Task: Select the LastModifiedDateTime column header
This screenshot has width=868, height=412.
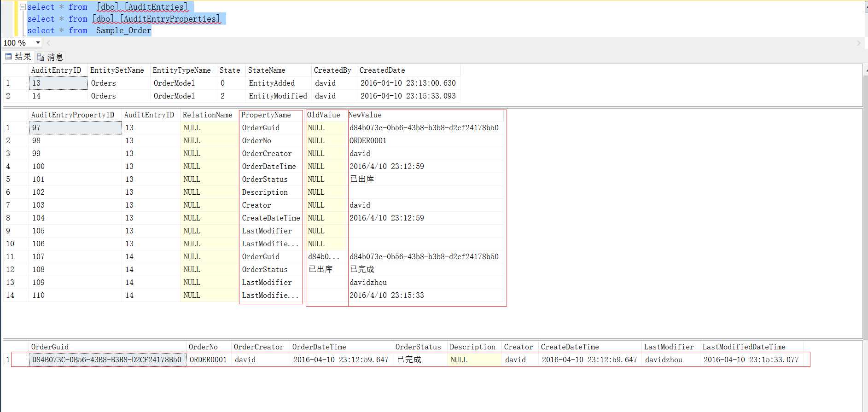Action: point(751,347)
